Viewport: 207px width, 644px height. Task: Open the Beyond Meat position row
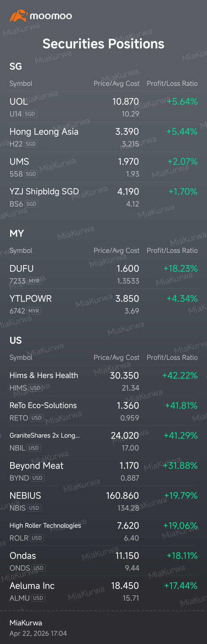tap(103, 471)
